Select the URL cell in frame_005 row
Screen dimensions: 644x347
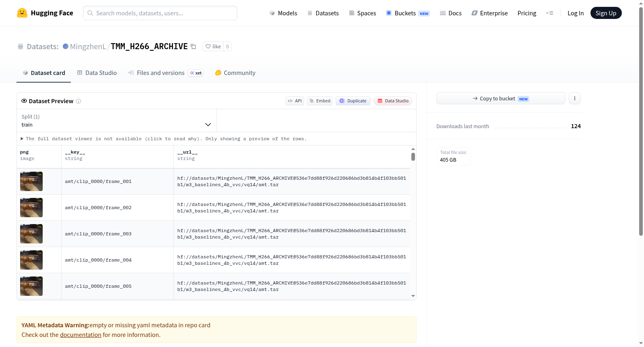[292, 286]
